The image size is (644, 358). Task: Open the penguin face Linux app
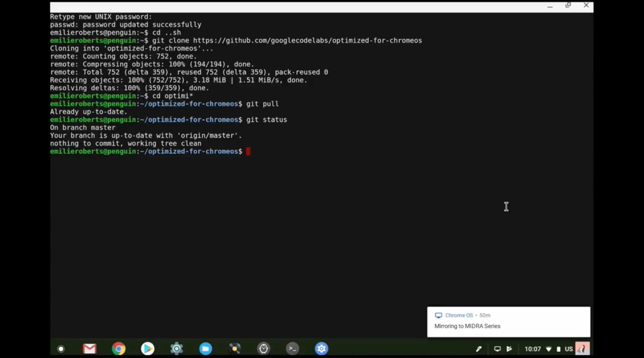[263, 349]
